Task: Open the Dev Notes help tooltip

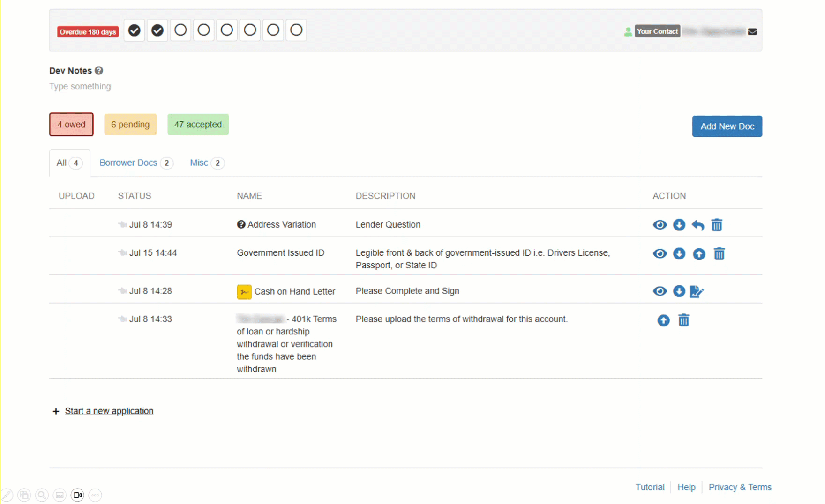Action: pos(99,71)
